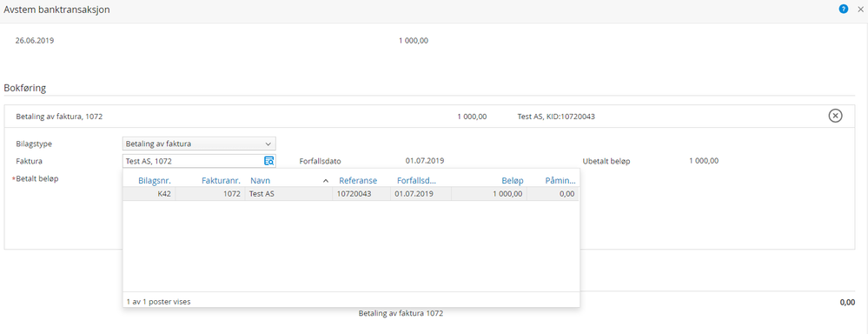Image resolution: width=868 pixels, height=334 pixels.
Task: Sort by Bilagsnr. column header
Action: click(155, 180)
